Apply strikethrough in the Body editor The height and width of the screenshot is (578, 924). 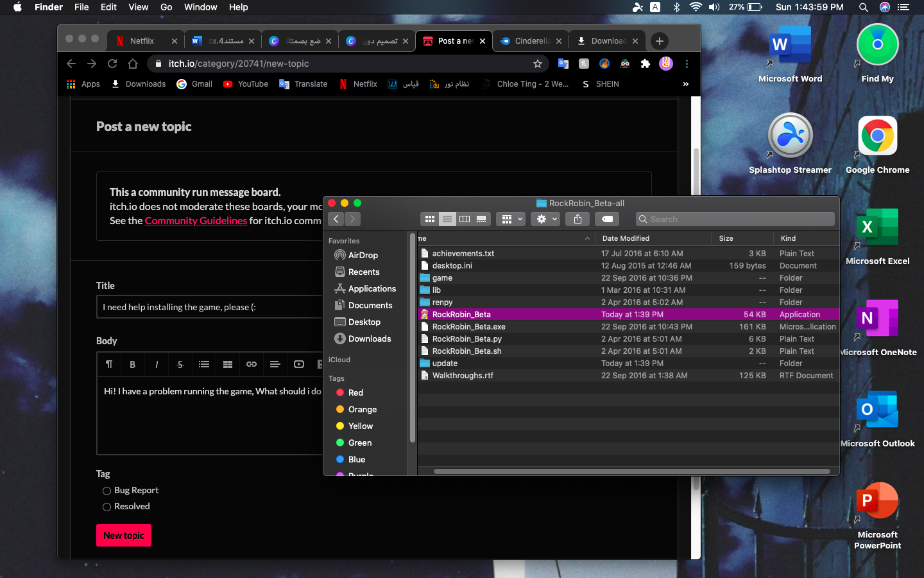[x=180, y=364]
